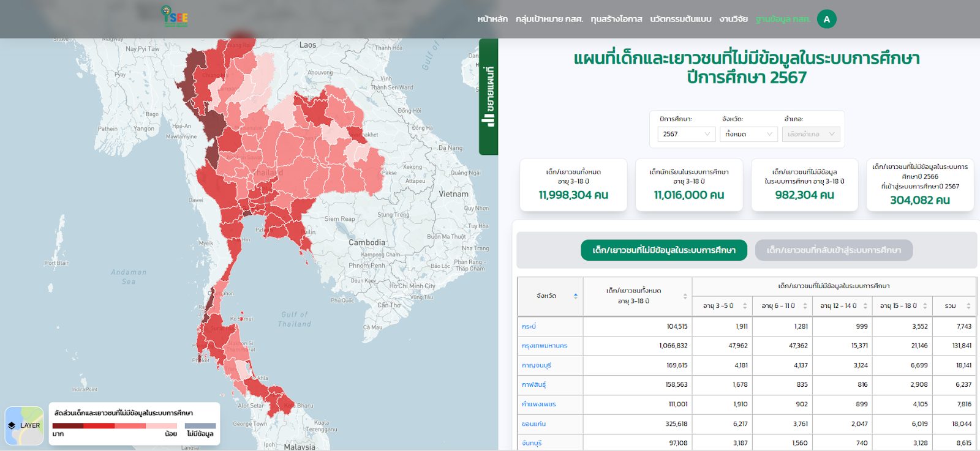The width and height of the screenshot is (980, 451).
Task: Open the LAYER map switcher
Action: 24,425
